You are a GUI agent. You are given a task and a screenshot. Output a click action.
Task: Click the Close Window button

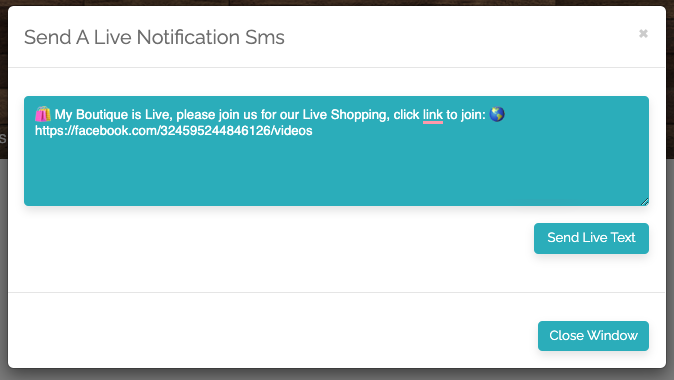[593, 336]
